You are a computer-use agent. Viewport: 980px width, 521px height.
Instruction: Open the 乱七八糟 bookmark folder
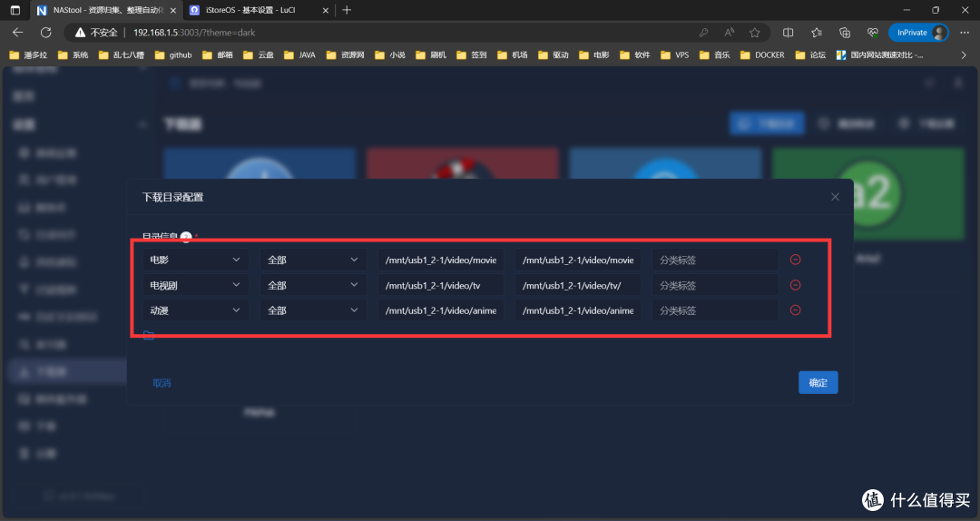click(x=121, y=55)
